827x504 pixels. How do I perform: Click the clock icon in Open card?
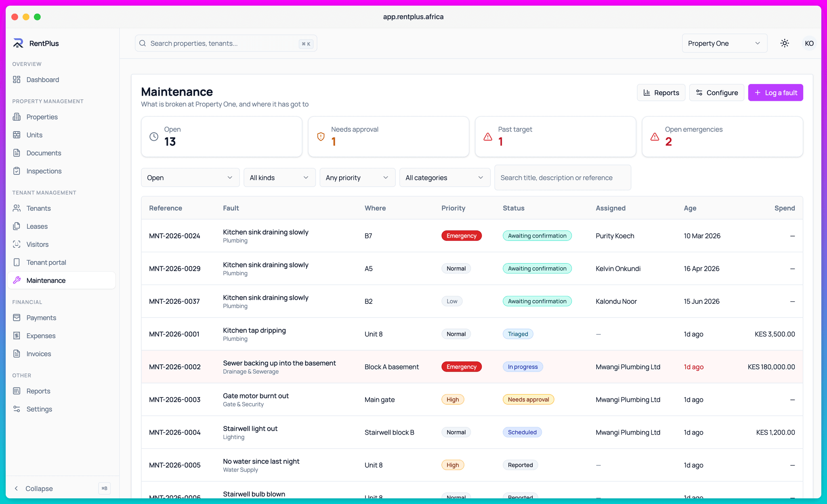tap(154, 137)
